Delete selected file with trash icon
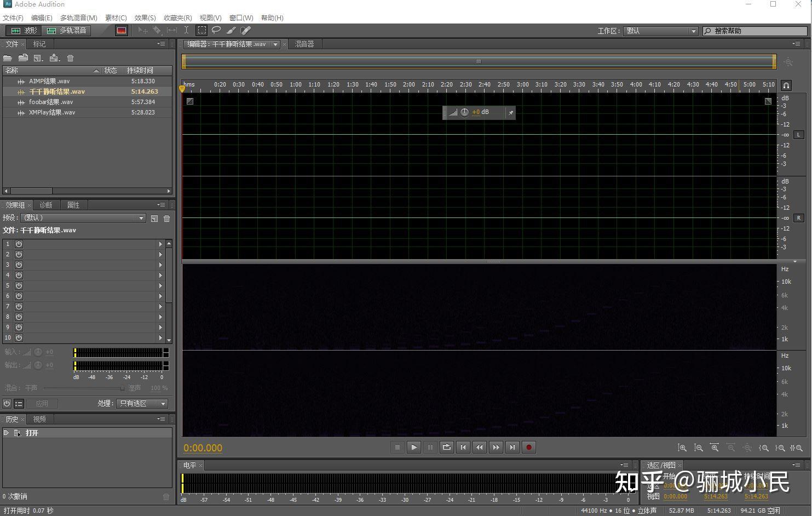 pyautogui.click(x=70, y=58)
